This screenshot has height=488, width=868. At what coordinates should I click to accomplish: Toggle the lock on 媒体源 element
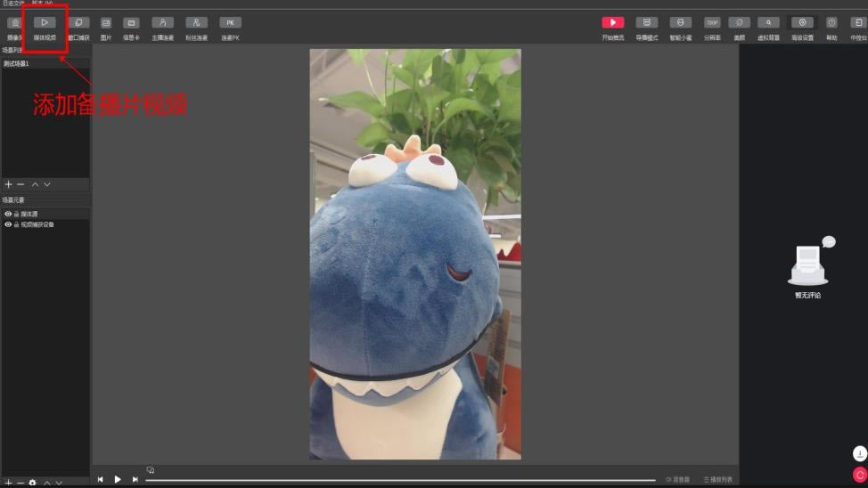[16, 214]
